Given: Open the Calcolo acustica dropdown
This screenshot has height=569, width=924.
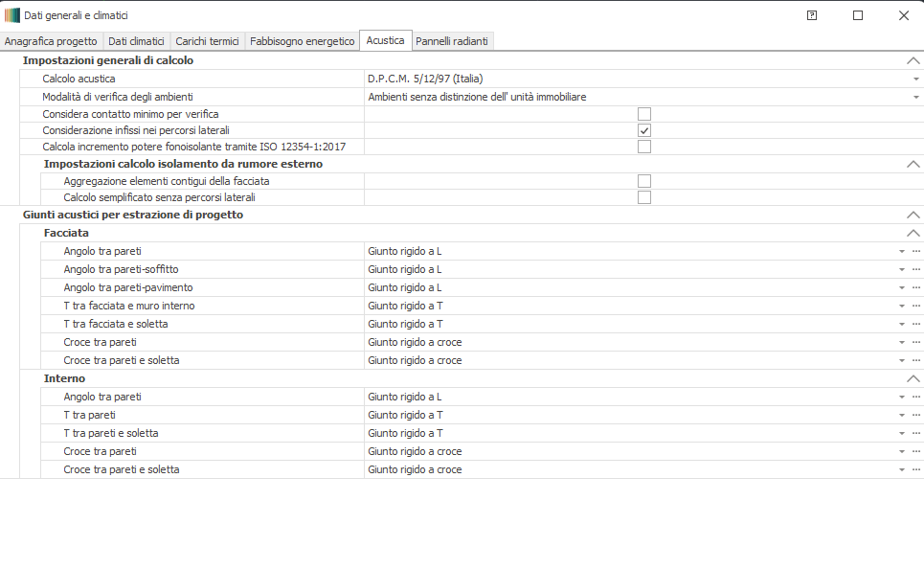Looking at the screenshot, I should 915,79.
